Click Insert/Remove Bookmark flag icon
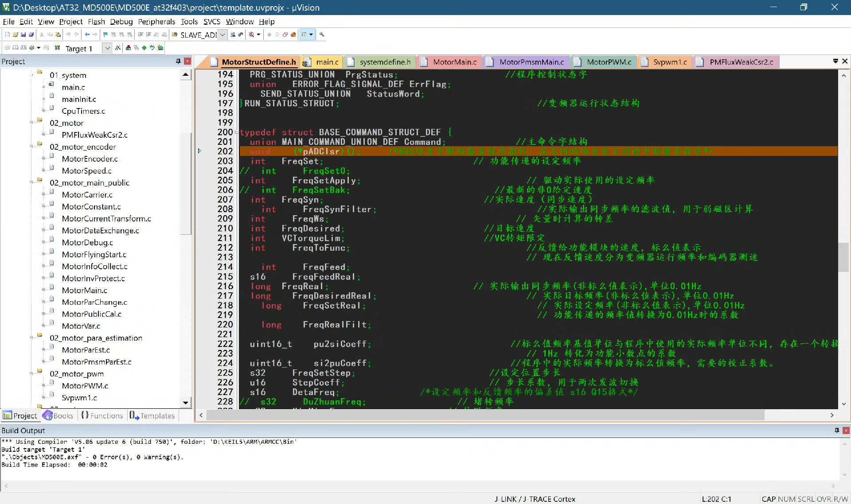 (105, 35)
